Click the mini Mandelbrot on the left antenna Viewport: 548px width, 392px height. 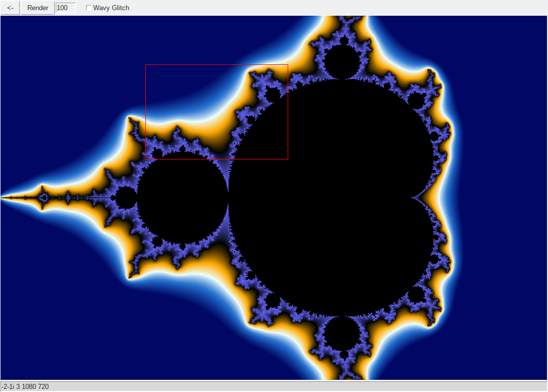[43, 198]
